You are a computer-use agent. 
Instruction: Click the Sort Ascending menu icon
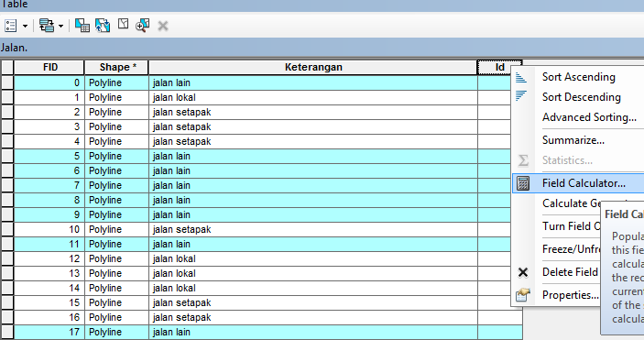coord(521,77)
